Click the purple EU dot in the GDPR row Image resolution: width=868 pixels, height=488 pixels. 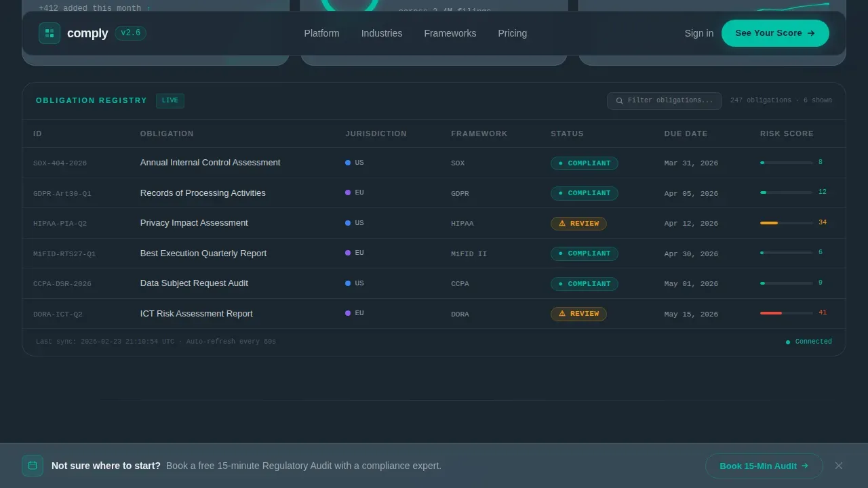(348, 192)
